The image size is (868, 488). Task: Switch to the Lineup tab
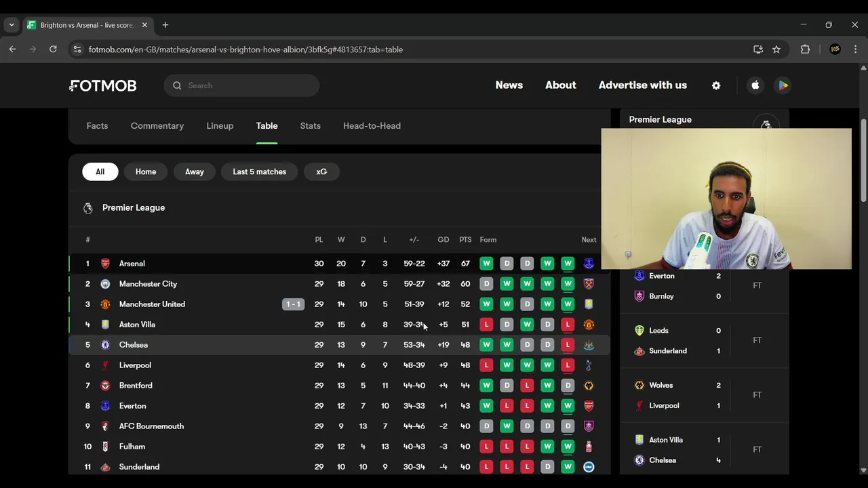pos(220,126)
